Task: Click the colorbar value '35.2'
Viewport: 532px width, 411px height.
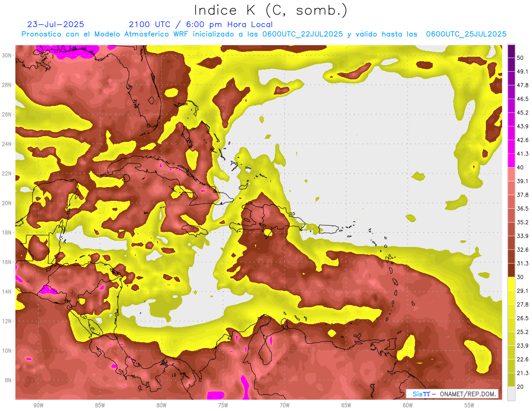Action: pyautogui.click(x=523, y=223)
